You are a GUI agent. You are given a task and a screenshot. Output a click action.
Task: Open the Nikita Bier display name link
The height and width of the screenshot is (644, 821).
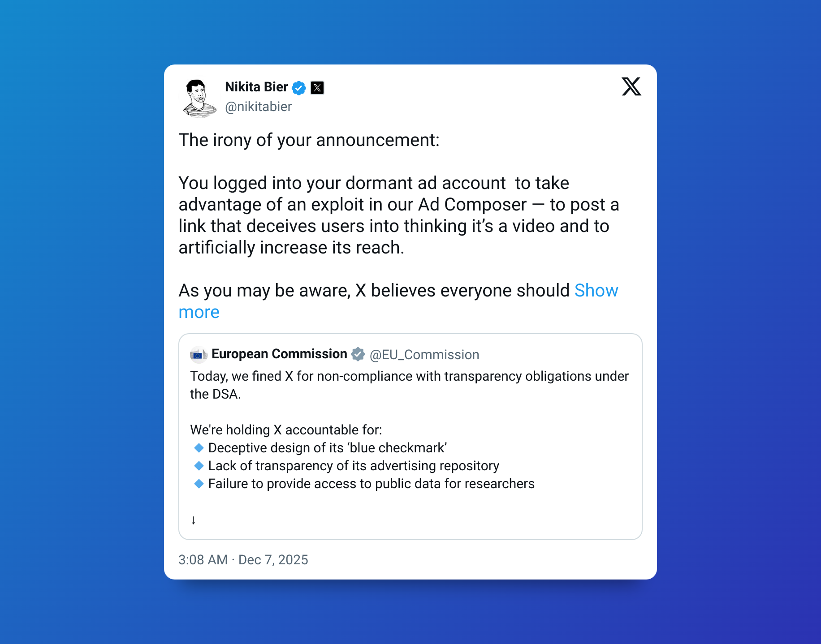(256, 87)
